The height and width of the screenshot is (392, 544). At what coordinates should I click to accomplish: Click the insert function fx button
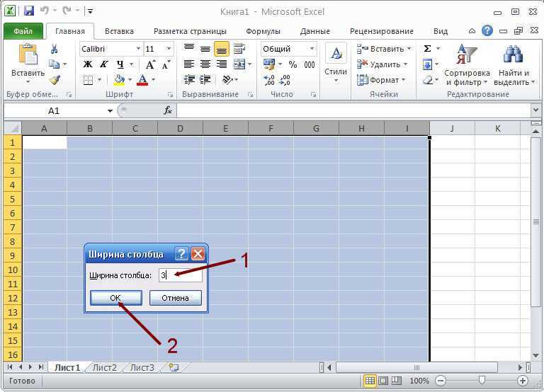coord(168,110)
